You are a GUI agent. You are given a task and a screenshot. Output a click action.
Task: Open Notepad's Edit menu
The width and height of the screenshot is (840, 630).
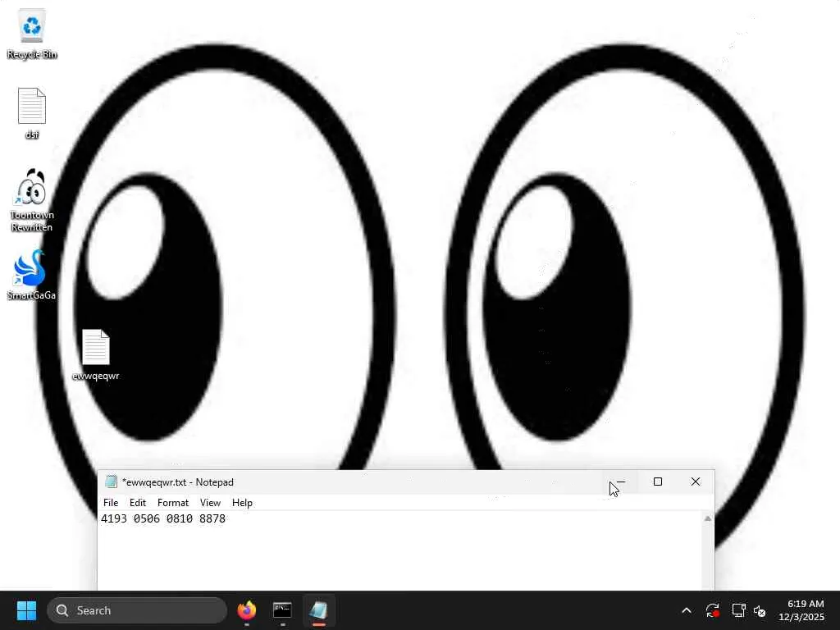[x=137, y=503]
